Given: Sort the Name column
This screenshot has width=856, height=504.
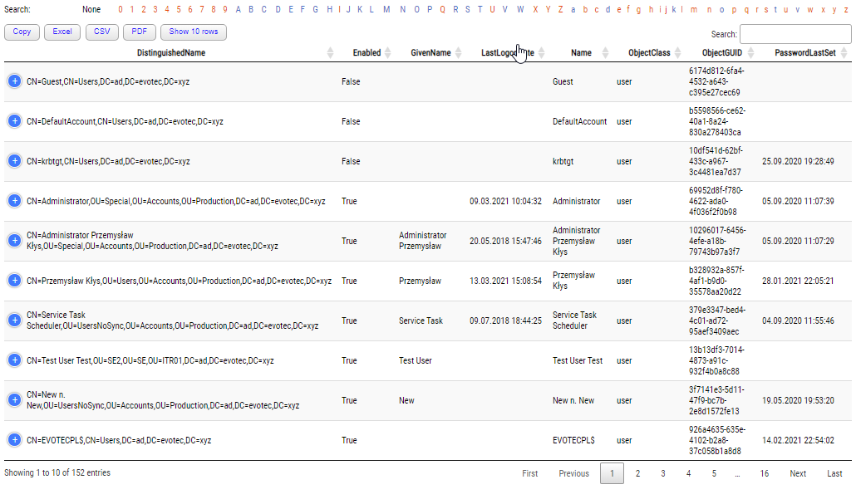Looking at the screenshot, I should 579,51.
